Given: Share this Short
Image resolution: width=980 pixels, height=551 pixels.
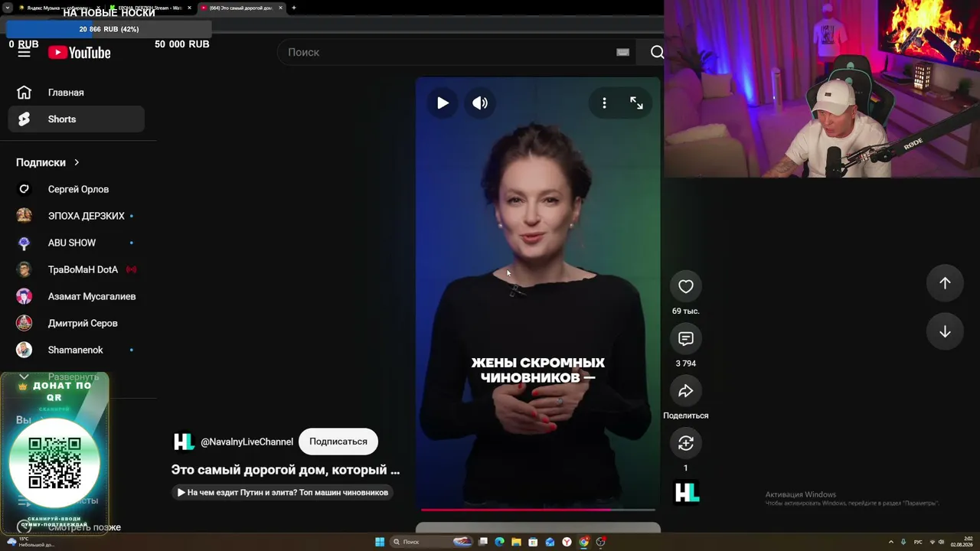Looking at the screenshot, I should coord(686,391).
